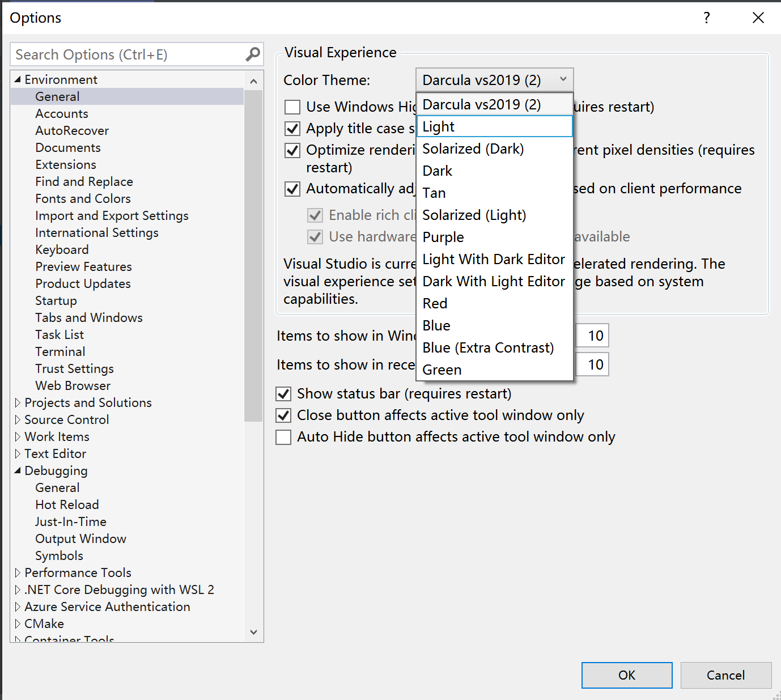This screenshot has width=781, height=700.
Task: Expand Source Control node
Action: 18,419
